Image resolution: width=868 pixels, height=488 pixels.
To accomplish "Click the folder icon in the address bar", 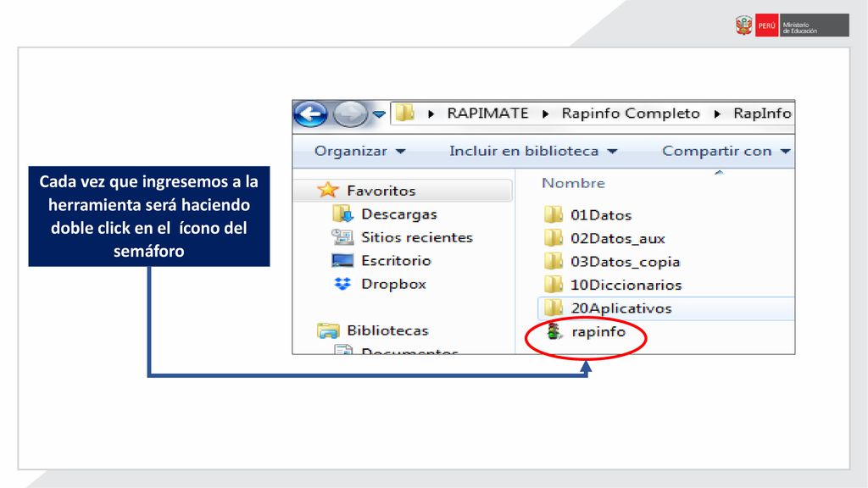I will (404, 114).
